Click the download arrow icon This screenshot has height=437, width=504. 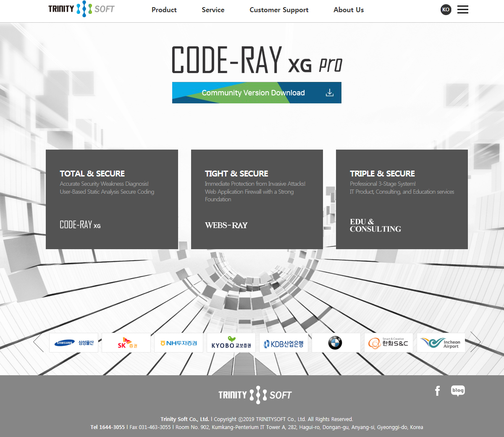(x=330, y=92)
